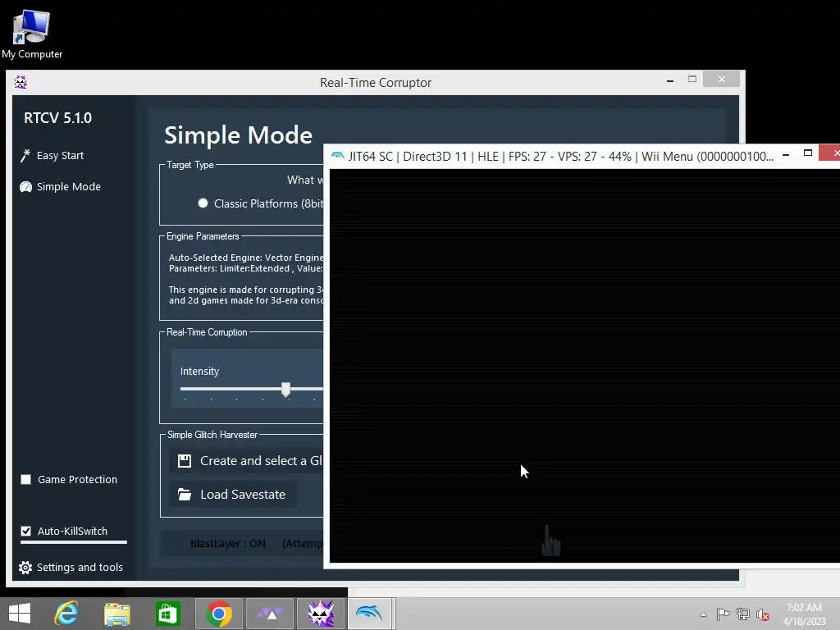The image size is (840, 630).
Task: Open Google Chrome from taskbar
Action: tap(218, 614)
